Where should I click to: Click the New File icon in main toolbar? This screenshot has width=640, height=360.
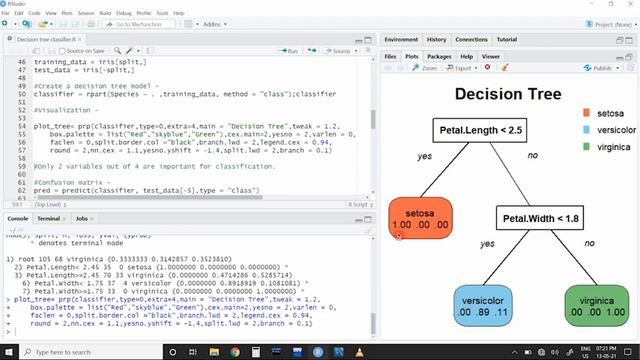[5, 24]
